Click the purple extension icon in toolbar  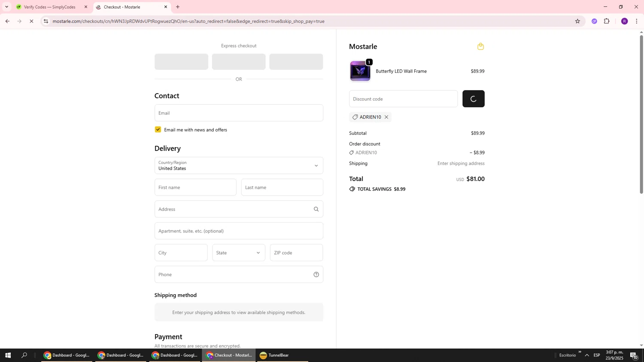pyautogui.click(x=594, y=21)
